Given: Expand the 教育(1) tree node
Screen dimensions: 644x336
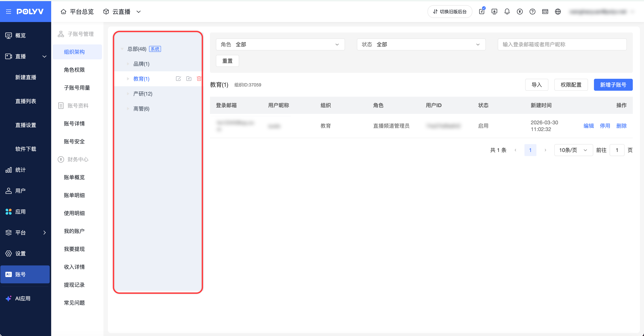Looking at the screenshot, I should click(128, 79).
